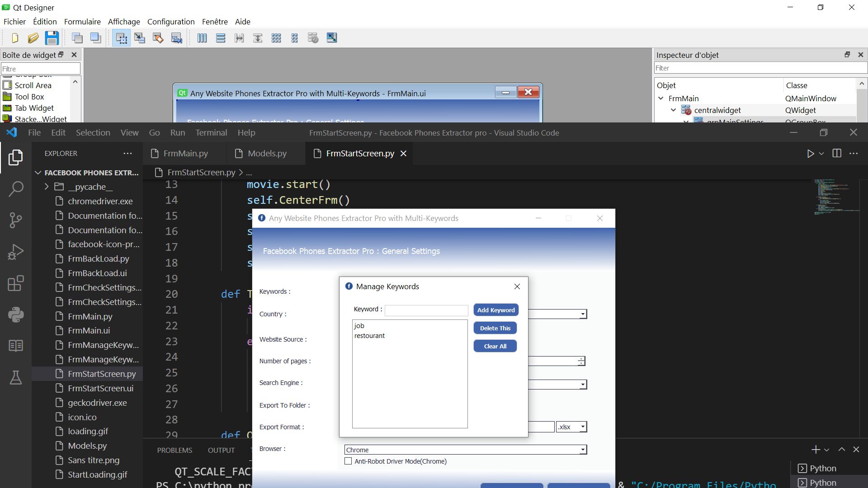Open the Testing flask activity icon
Viewport: 868px width, 488px height.
(16, 377)
